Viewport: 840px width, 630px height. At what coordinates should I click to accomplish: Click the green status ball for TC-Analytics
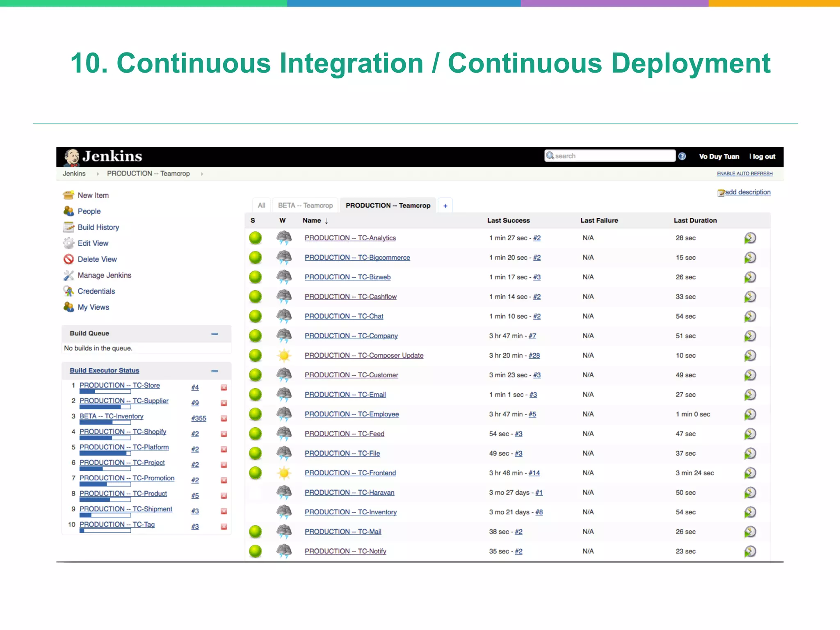pos(256,238)
